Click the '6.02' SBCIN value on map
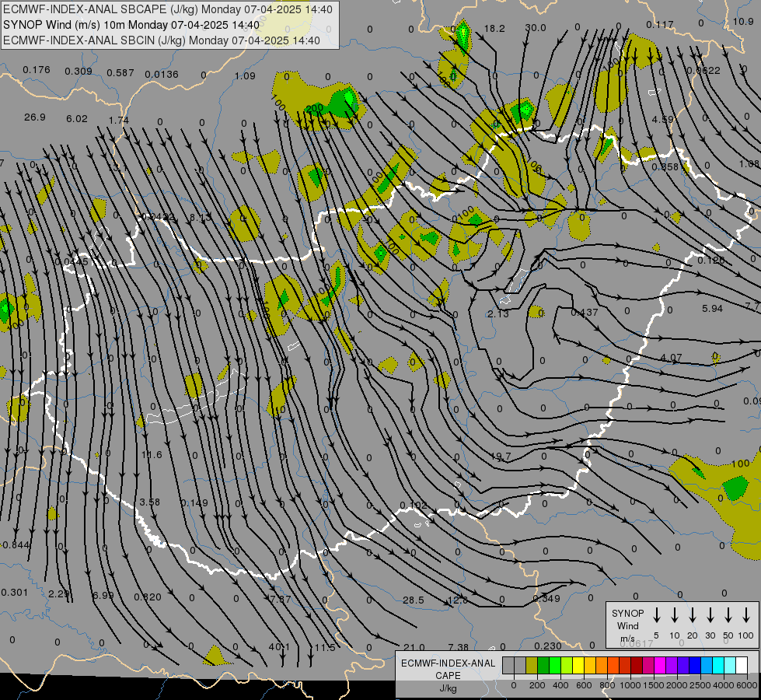The image size is (761, 700). click(77, 119)
